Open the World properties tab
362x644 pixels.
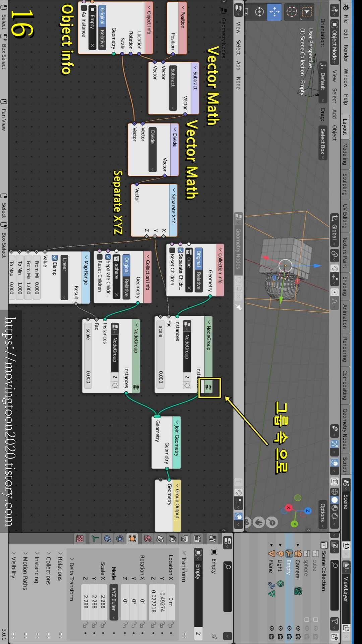[147, 539]
